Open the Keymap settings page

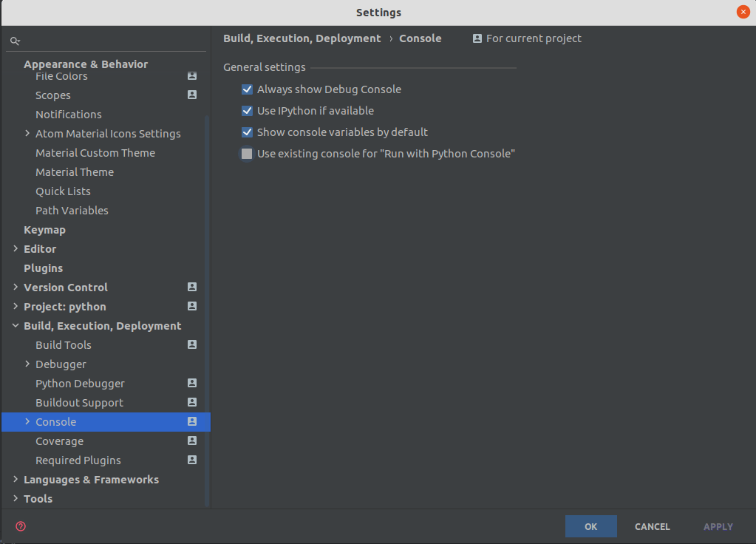point(44,230)
